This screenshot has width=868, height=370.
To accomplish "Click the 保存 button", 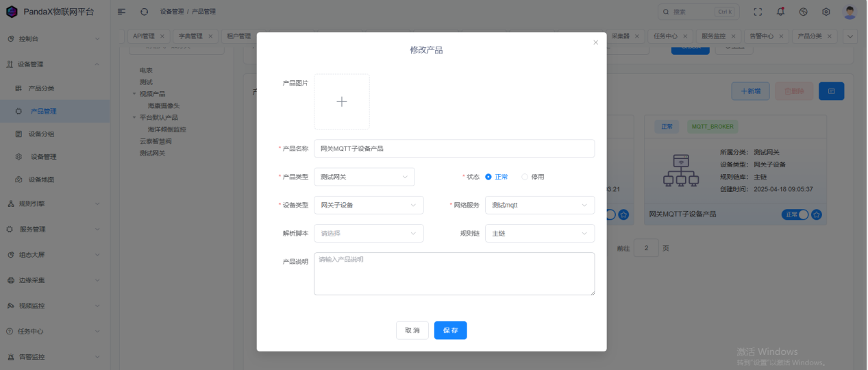I will (x=451, y=330).
